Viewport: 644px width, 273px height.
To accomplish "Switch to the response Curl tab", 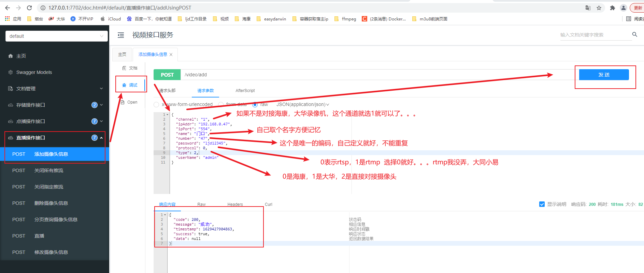I will (269, 204).
